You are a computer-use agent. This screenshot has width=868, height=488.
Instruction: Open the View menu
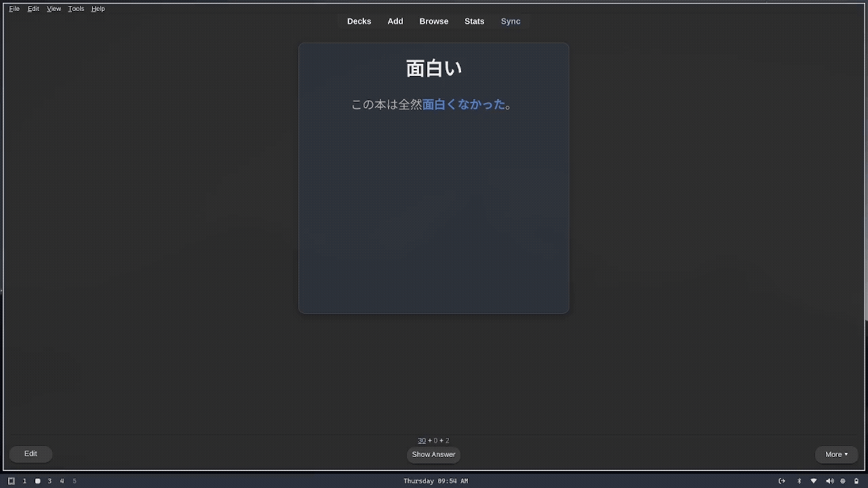click(54, 9)
